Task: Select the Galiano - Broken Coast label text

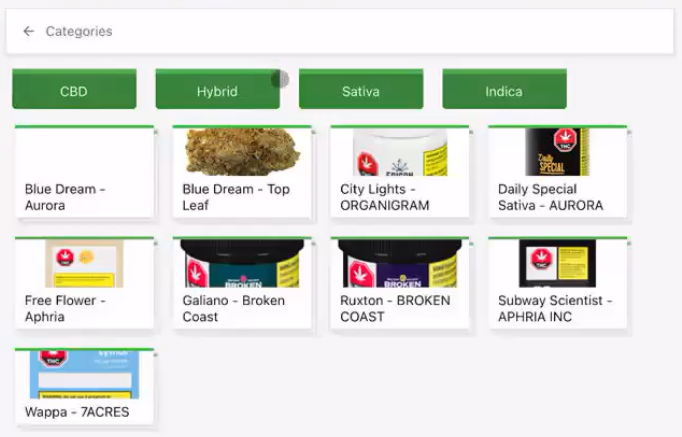Action: pos(233,308)
